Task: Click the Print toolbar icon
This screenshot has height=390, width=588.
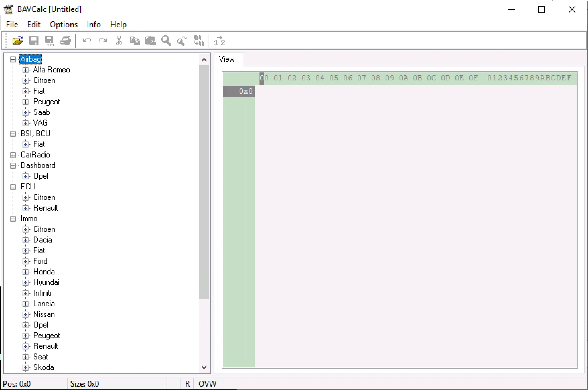Action: point(66,41)
